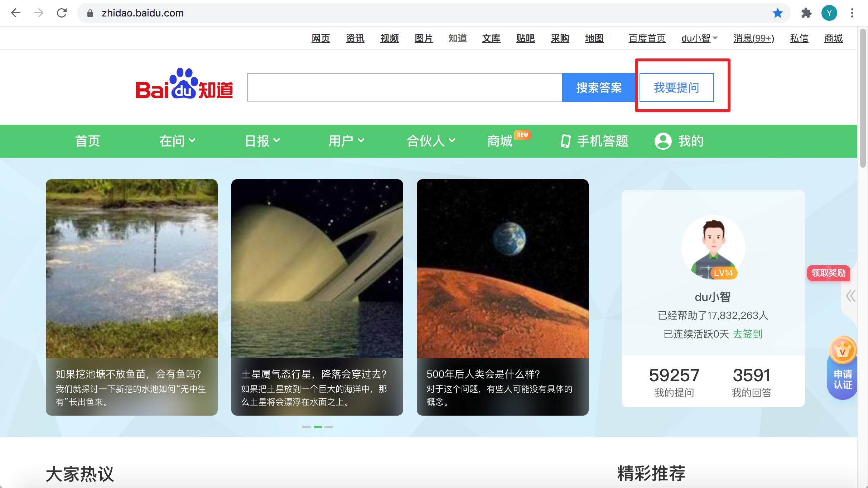This screenshot has width=868, height=488.
Task: Click the Chrome profile avatar Y
Action: click(x=829, y=13)
